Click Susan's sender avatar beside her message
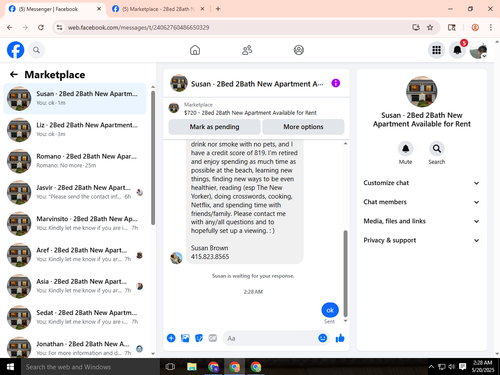This screenshot has width=500, height=375. click(176, 258)
